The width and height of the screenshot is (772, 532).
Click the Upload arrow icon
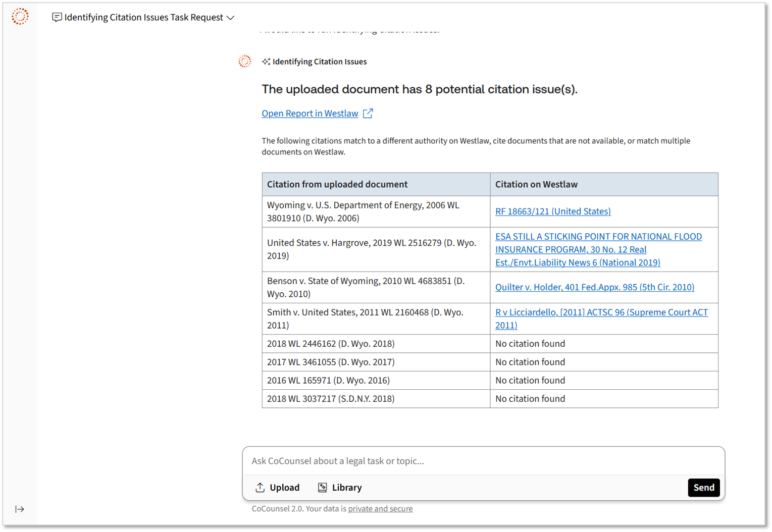click(x=260, y=487)
